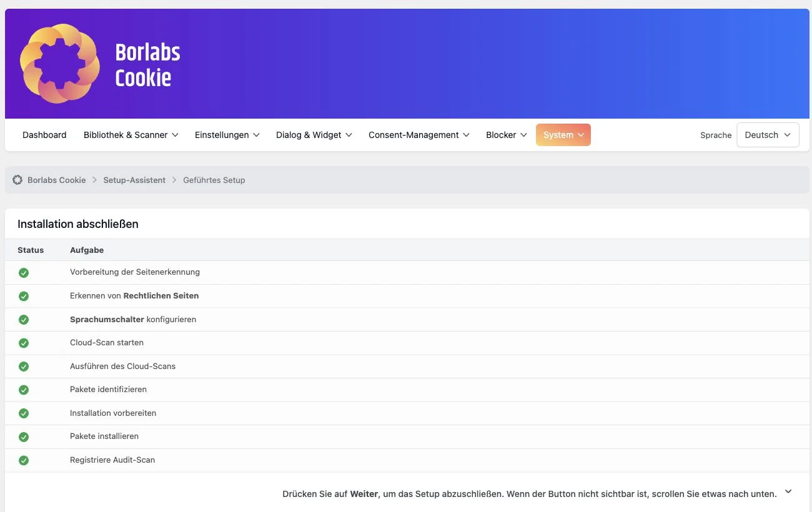
Task: Expand the Bibliothek & Scanner menu
Action: [131, 135]
